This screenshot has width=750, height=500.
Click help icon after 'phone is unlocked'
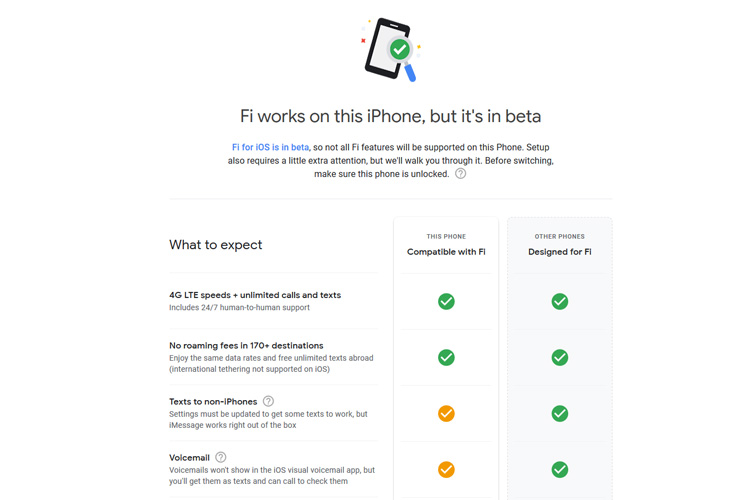coord(460,174)
